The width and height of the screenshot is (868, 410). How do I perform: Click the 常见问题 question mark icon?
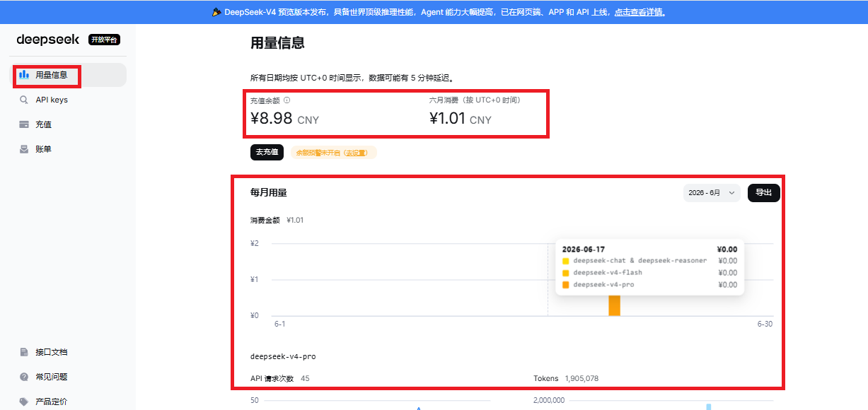24,377
